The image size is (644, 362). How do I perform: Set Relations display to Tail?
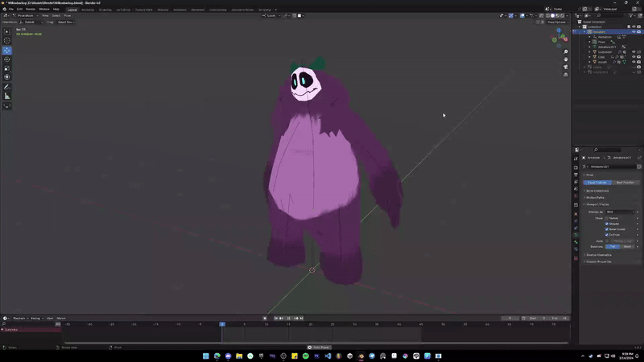(x=613, y=247)
